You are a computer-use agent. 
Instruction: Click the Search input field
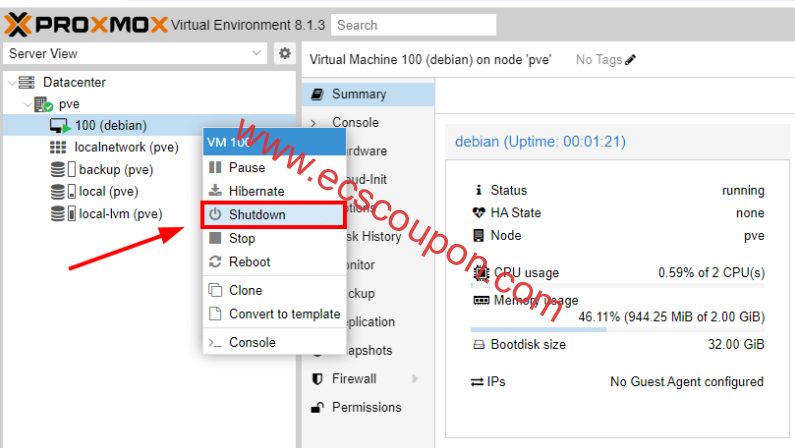[413, 25]
